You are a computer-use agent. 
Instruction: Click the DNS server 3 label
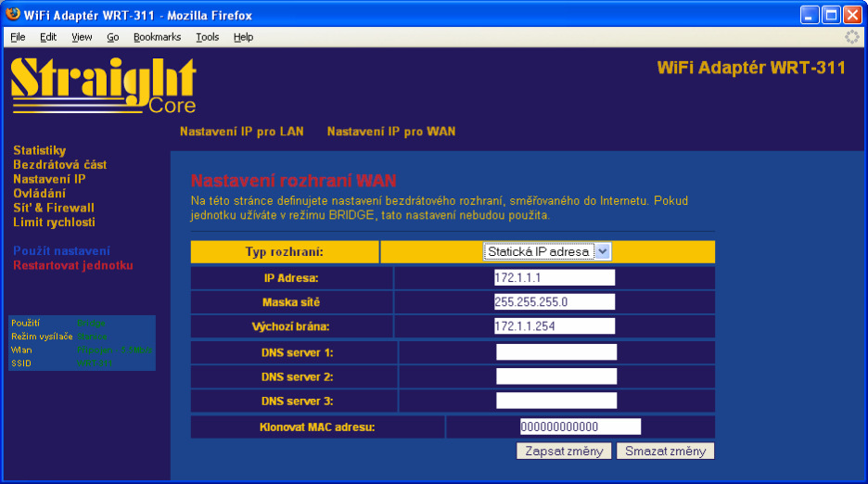click(298, 401)
